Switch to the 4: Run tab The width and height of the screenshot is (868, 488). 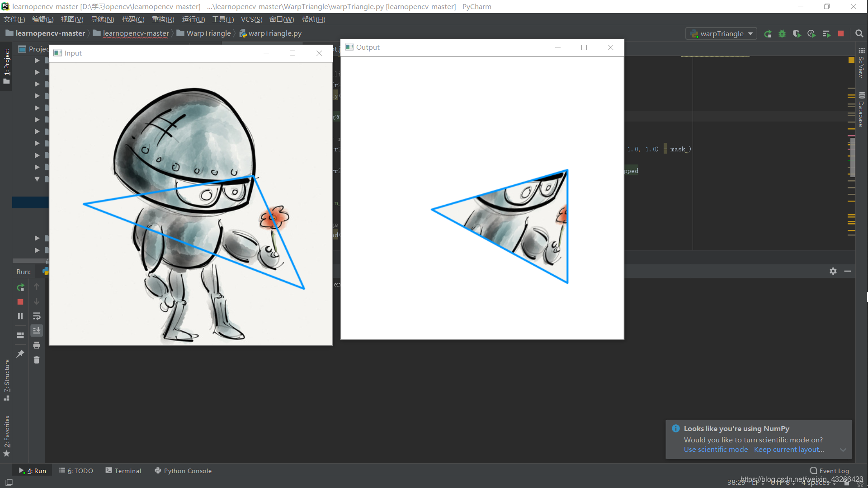tap(32, 470)
